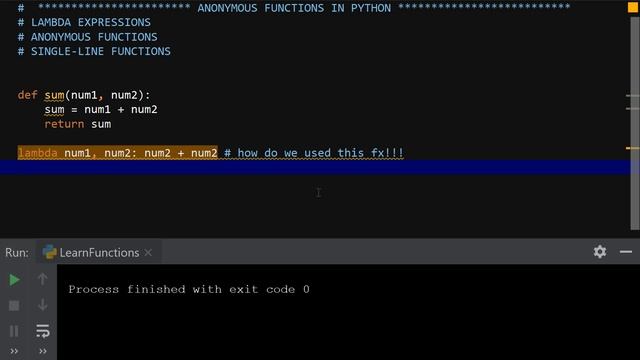
Task: Expand more console toolbar actions chevron
Action: coord(42,351)
